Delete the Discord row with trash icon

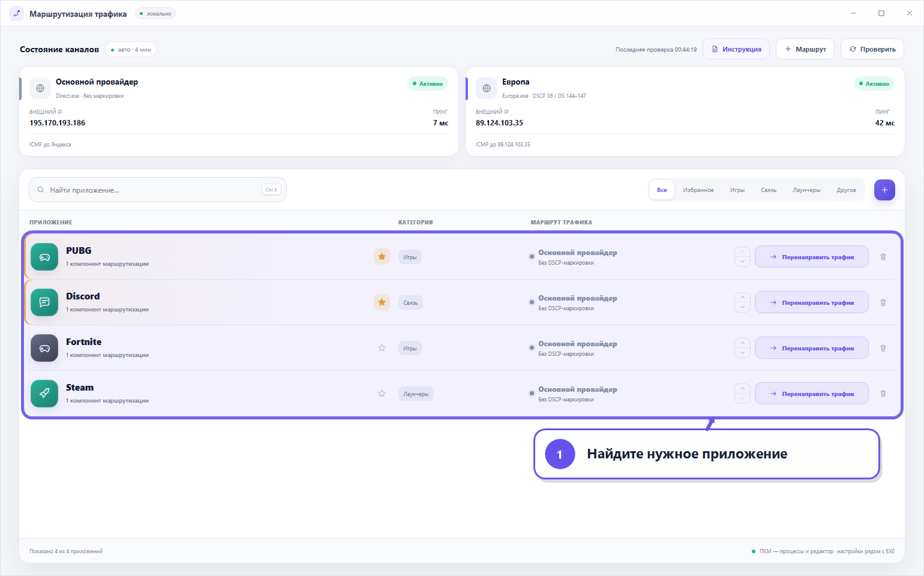tap(883, 302)
